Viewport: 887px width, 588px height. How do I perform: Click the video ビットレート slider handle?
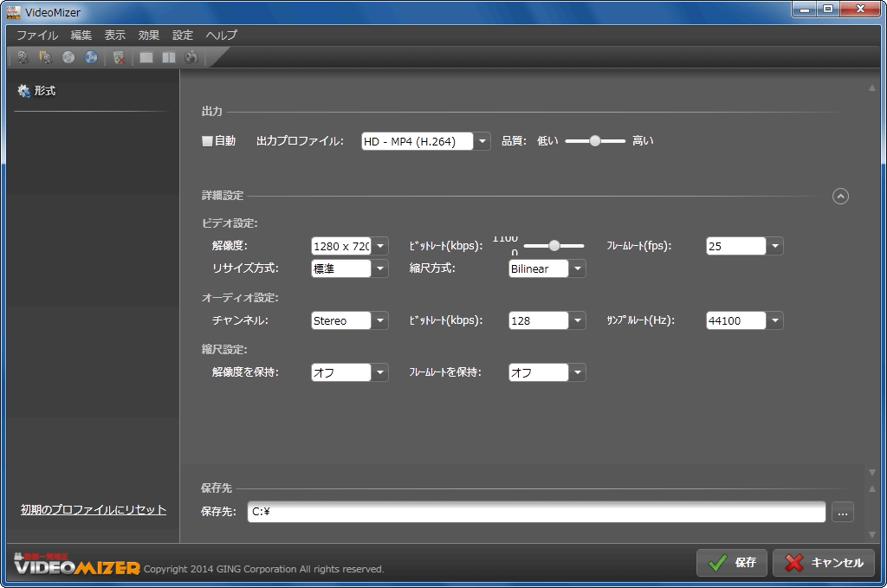coord(554,245)
